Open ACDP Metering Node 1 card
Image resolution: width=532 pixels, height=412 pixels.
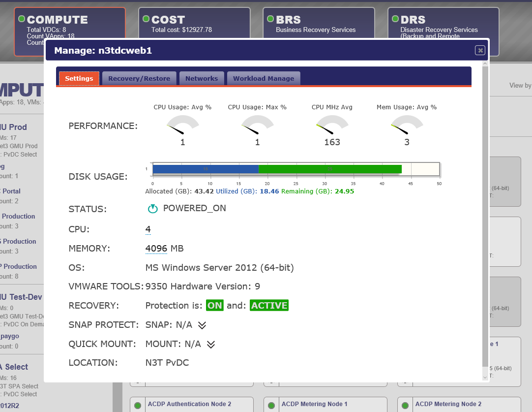pyautogui.click(x=325, y=405)
